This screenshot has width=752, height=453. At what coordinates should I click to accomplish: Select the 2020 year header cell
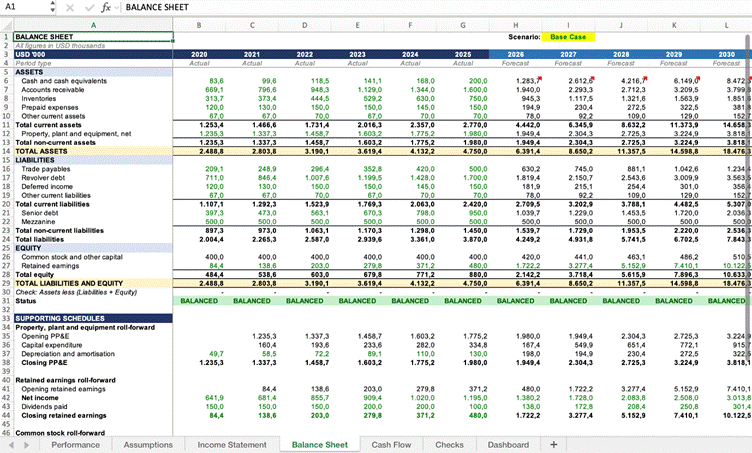(199, 54)
